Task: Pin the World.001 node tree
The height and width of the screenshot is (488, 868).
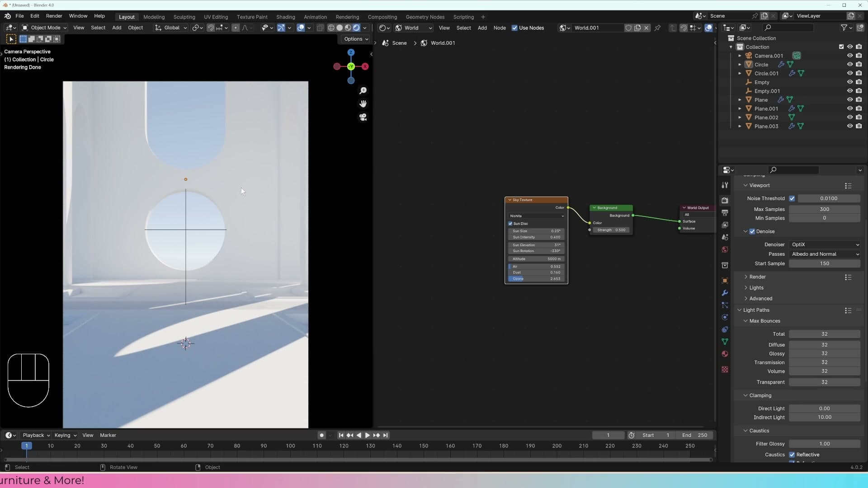Action: coord(657,28)
